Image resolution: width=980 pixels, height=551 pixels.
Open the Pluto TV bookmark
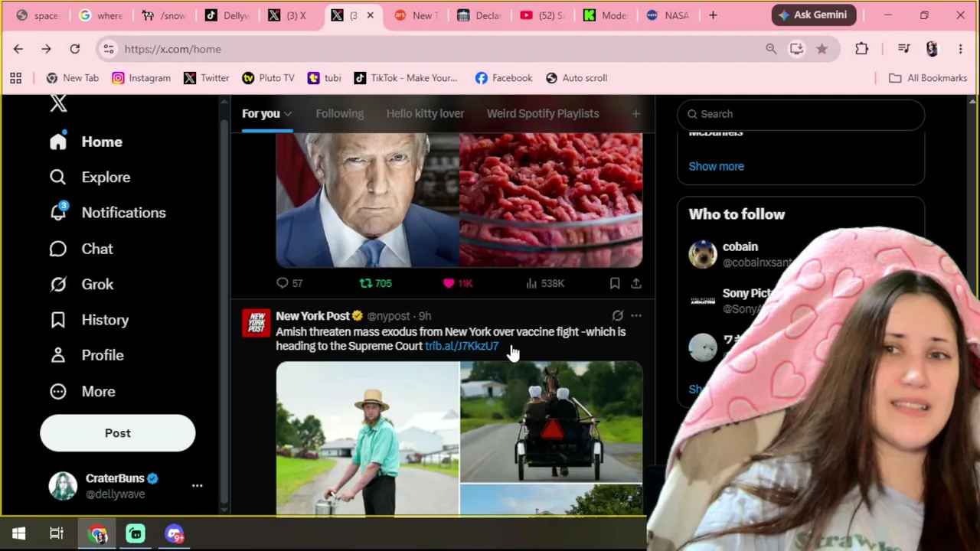(268, 78)
